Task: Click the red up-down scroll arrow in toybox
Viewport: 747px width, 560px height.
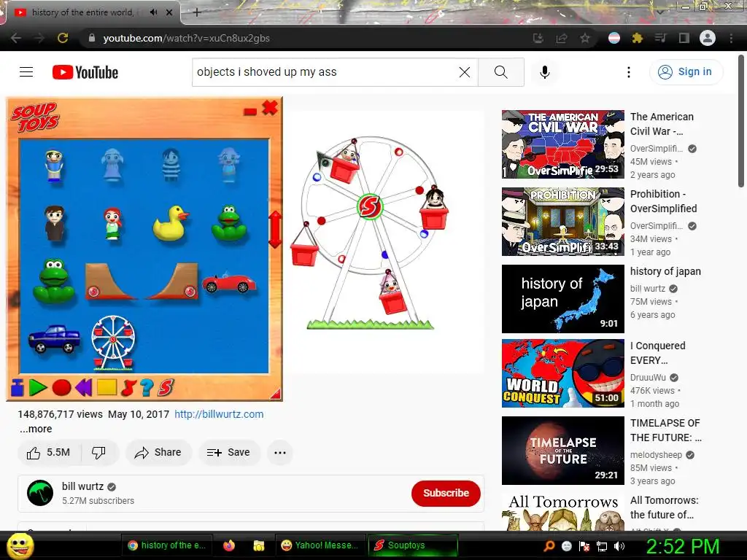Action: [275, 230]
